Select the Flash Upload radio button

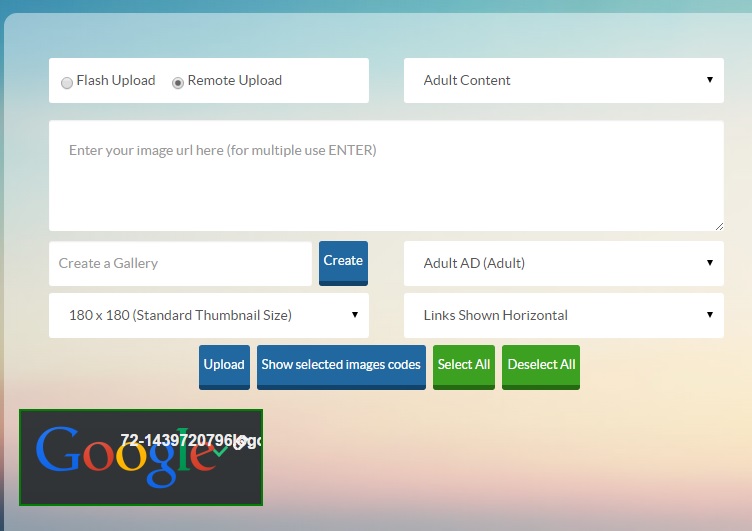(67, 82)
